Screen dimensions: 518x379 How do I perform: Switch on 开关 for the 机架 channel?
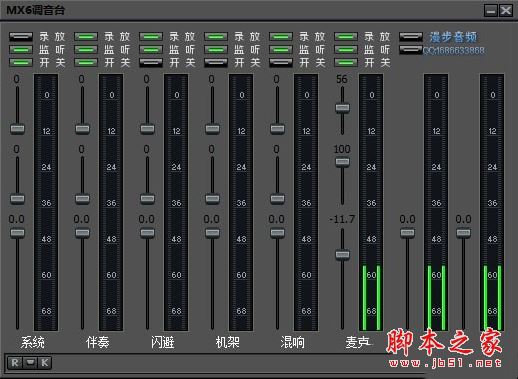point(216,62)
